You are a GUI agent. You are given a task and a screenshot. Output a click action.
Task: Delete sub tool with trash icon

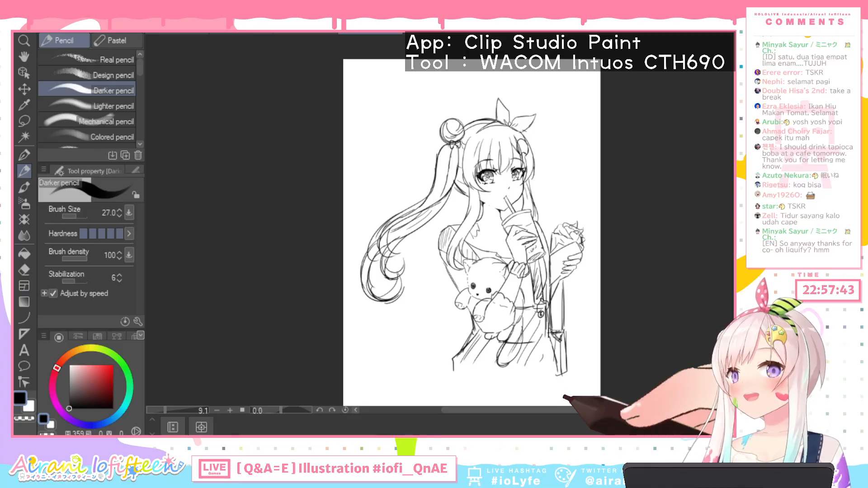pos(138,155)
